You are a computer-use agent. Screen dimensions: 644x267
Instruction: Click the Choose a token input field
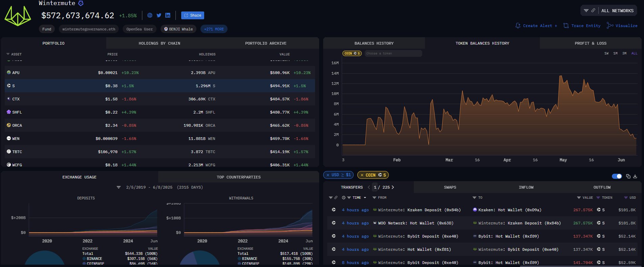click(393, 53)
